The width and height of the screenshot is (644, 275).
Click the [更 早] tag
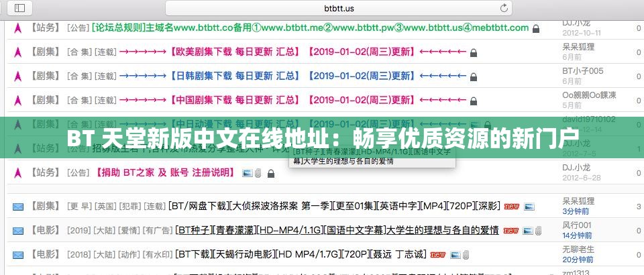coord(79,207)
